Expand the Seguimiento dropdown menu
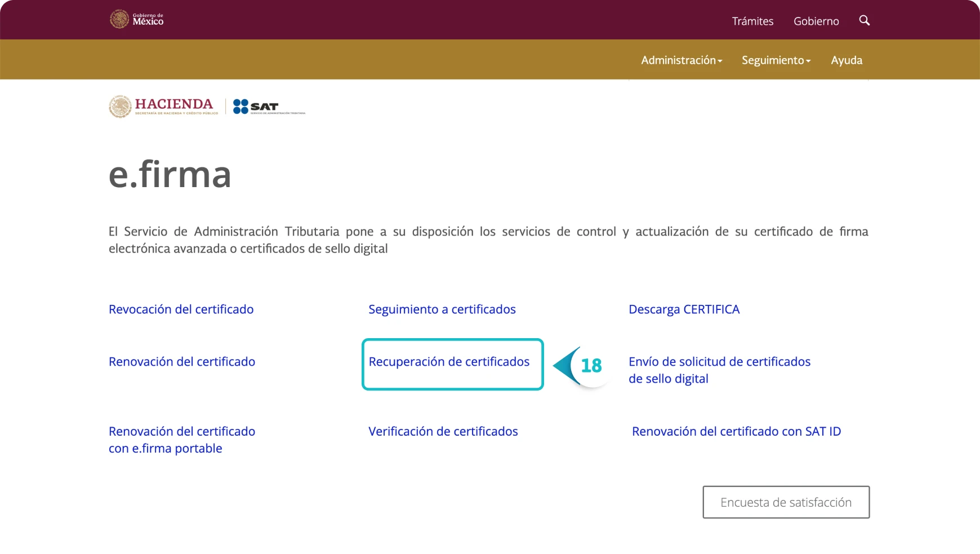 click(776, 60)
